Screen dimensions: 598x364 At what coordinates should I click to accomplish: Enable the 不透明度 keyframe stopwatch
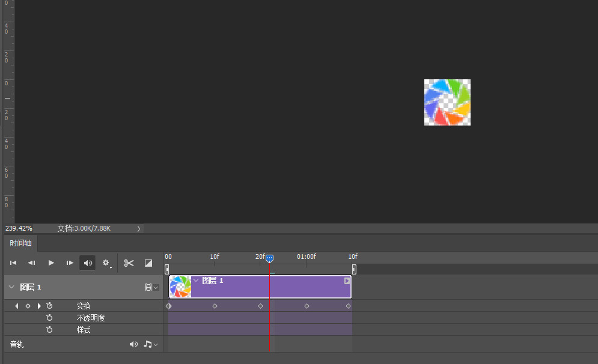(49, 318)
